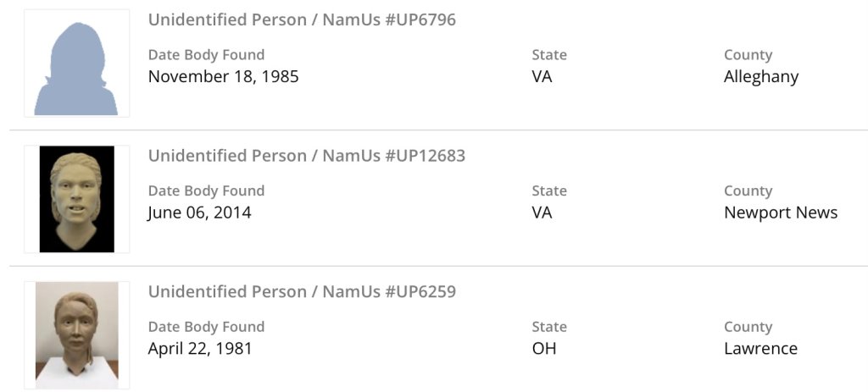Open Unidentified Person NamUs #UP6796 record
868x392 pixels.
click(x=302, y=19)
